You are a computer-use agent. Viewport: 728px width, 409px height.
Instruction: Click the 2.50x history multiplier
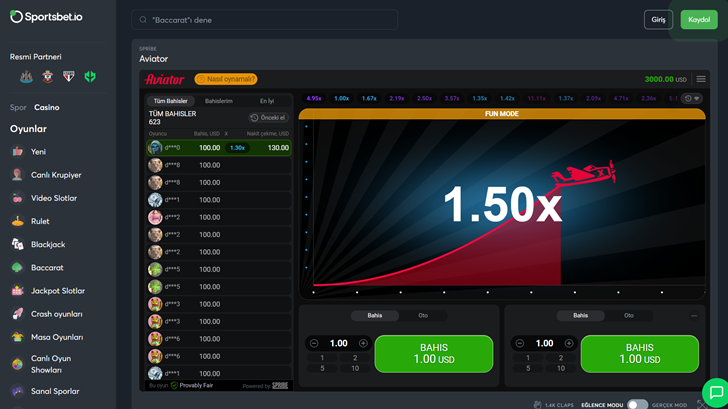click(x=424, y=98)
